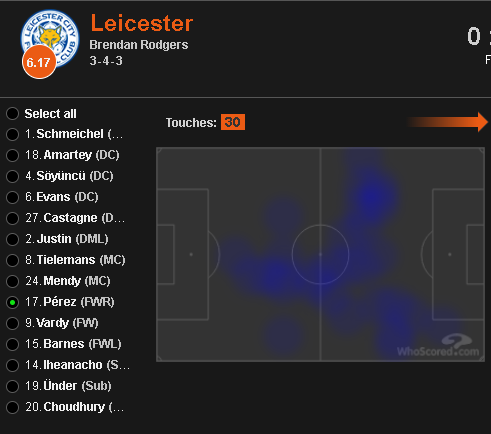491x434 pixels.
Task: Show Vardy (FW) heatmap
Action: coord(12,323)
